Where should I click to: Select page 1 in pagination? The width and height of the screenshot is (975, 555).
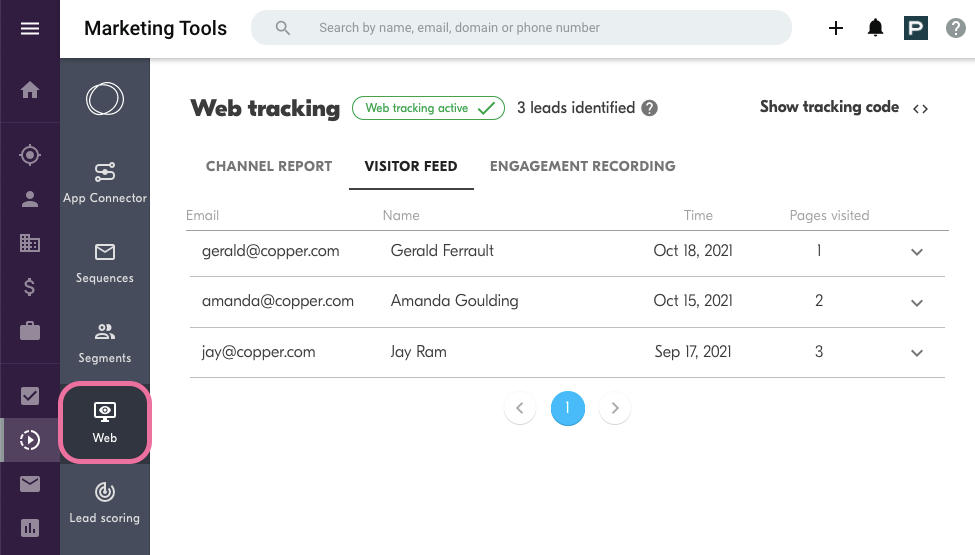[568, 408]
